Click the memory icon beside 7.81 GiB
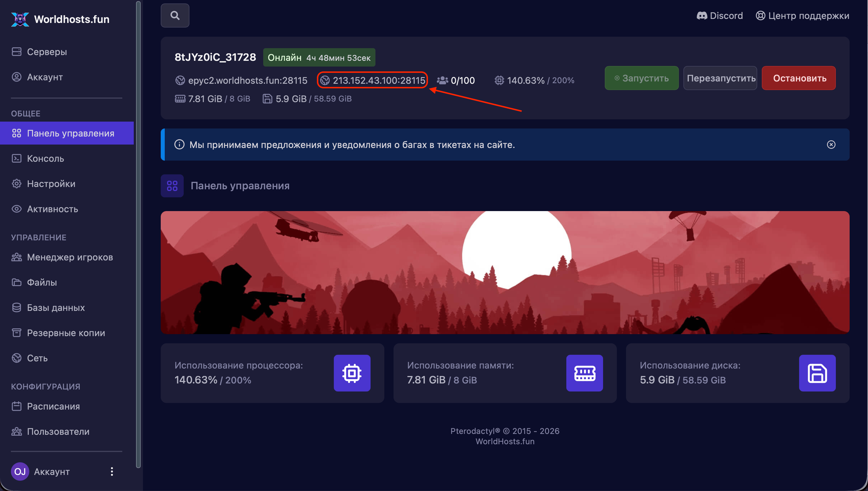This screenshot has width=868, height=491. click(180, 99)
